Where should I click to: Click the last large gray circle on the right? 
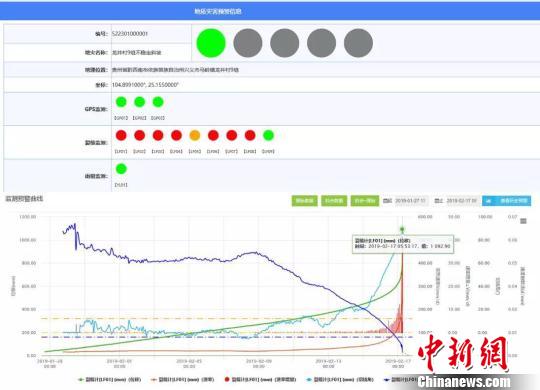pos(358,43)
